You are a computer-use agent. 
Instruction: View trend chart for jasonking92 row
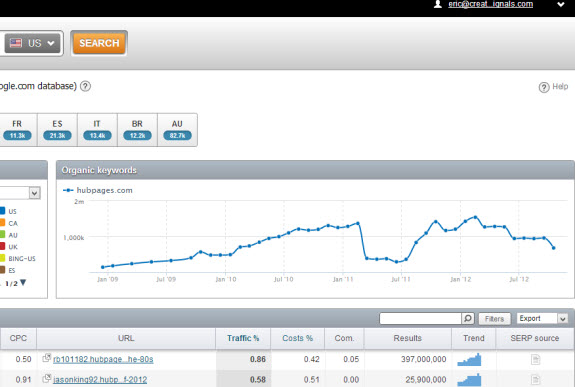pos(469,380)
